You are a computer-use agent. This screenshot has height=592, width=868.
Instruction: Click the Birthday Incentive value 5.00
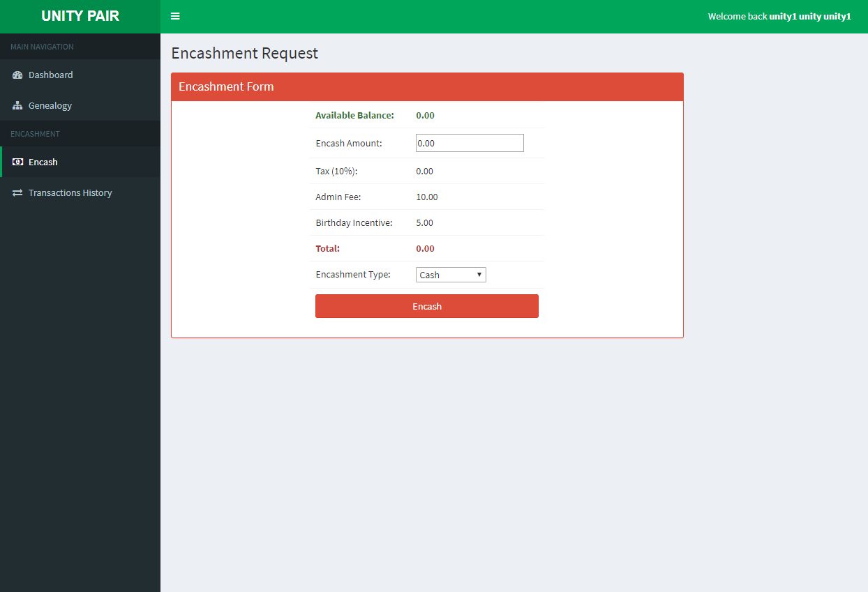[424, 223]
